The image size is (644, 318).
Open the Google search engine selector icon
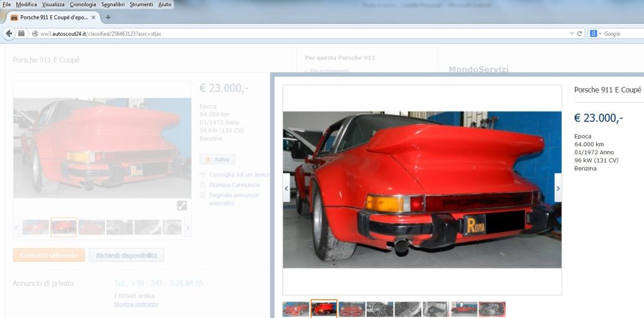(595, 34)
